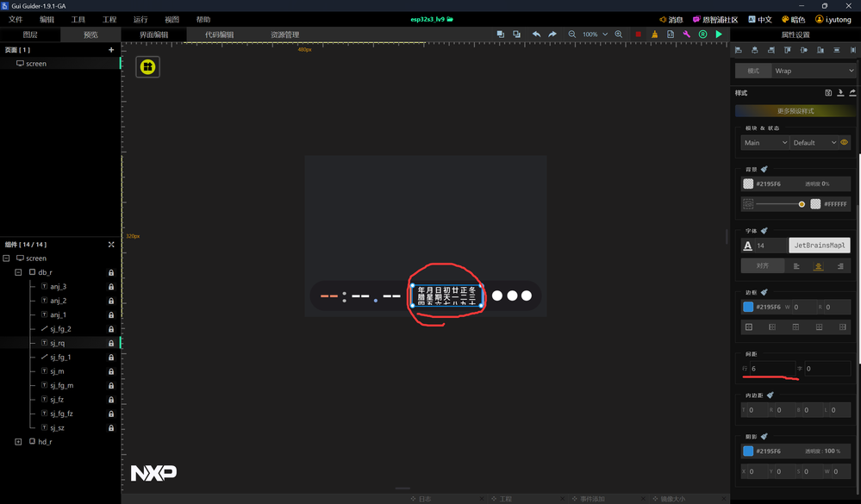Click the undo arrow in the toolbar
Viewport: 861px width, 504px height.
tap(536, 34)
